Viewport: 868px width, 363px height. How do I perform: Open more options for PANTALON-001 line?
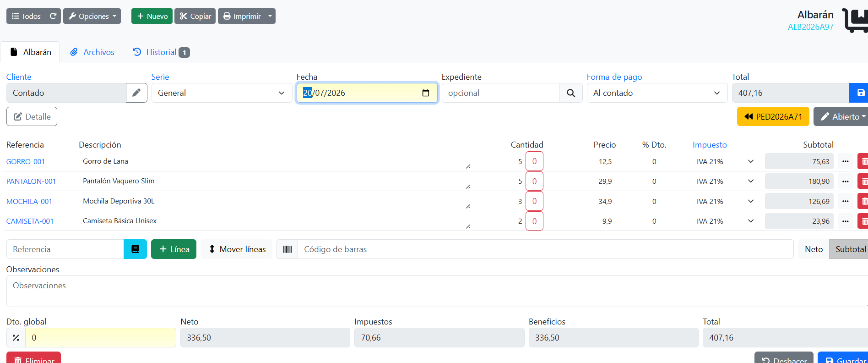(x=846, y=181)
